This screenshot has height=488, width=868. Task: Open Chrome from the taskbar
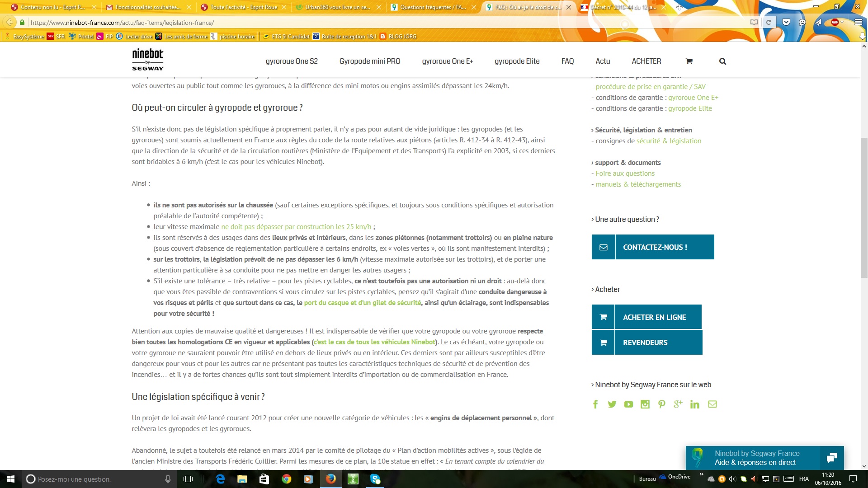(x=286, y=479)
